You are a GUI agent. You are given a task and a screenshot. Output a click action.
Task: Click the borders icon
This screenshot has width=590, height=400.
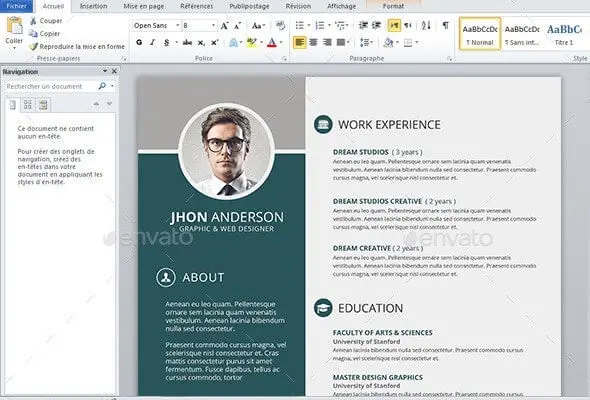point(408,43)
